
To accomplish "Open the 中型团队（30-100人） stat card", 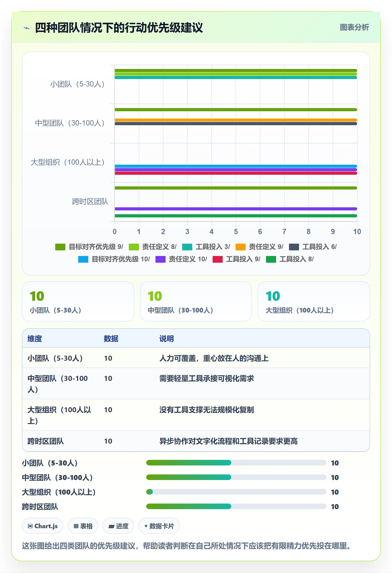I will pos(196,301).
